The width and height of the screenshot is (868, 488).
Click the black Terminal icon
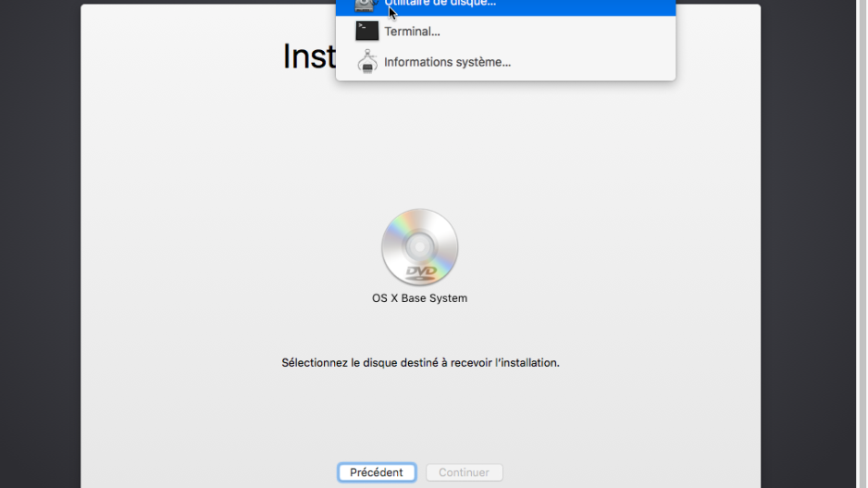(x=367, y=31)
